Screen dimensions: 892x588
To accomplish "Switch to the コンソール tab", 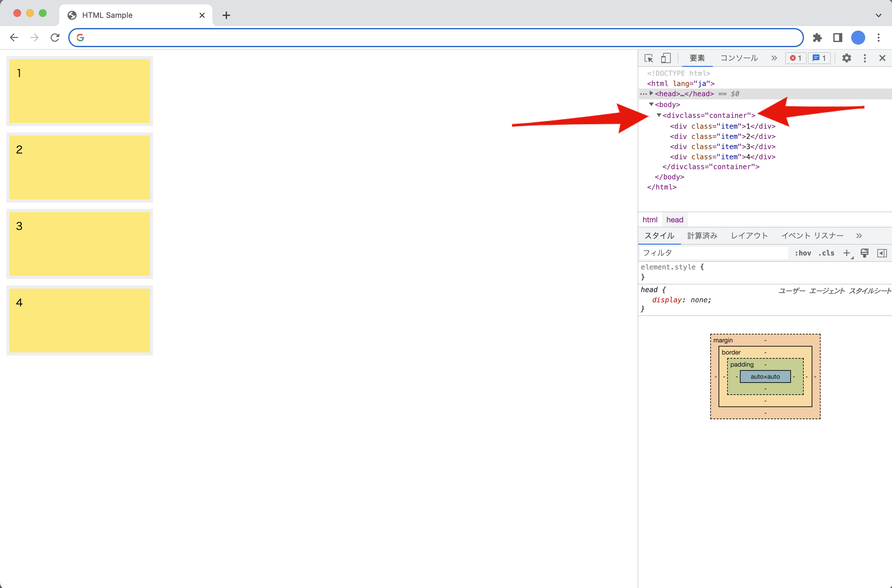I will pos(739,58).
